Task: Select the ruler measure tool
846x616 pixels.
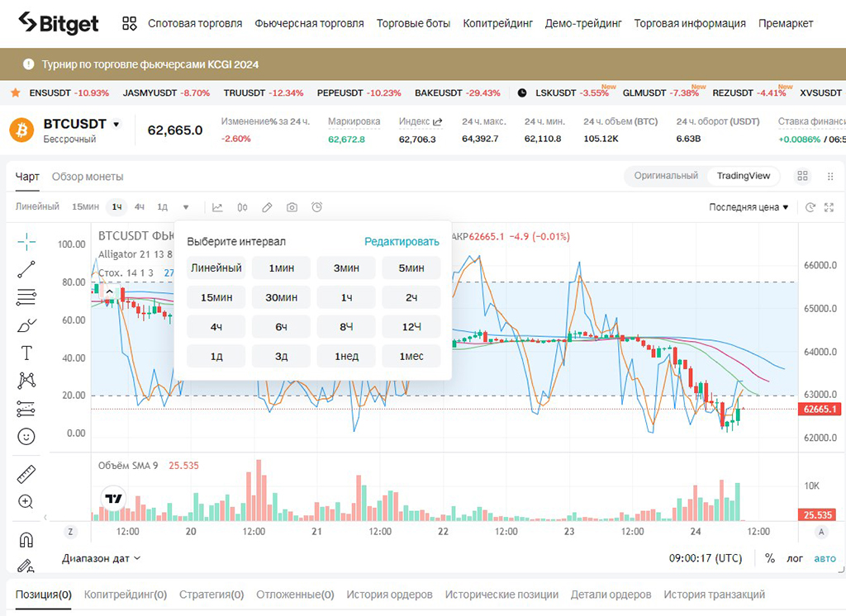Action: point(26,474)
